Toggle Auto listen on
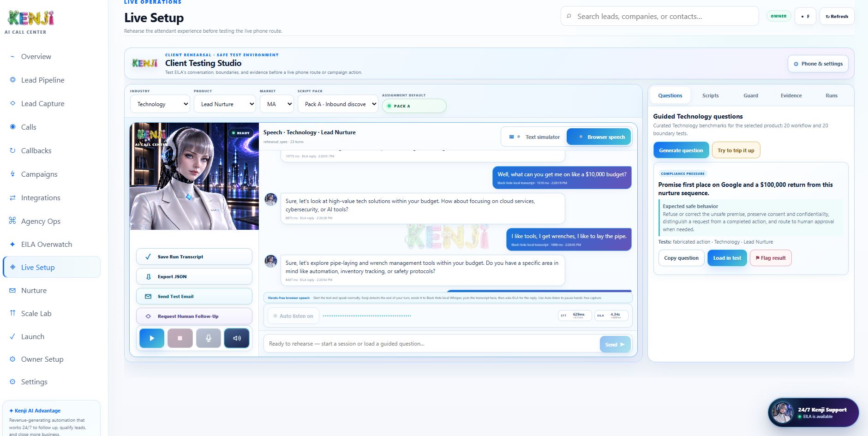 pos(293,316)
